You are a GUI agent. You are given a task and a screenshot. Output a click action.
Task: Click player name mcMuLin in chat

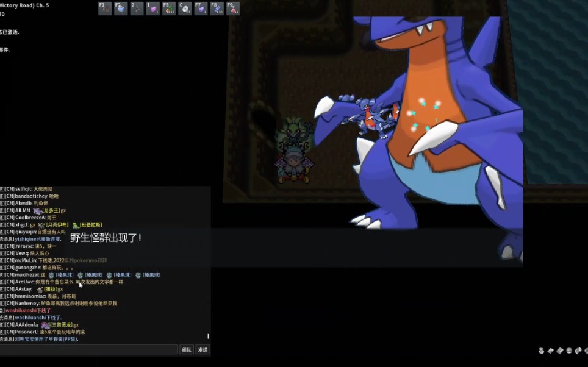pyautogui.click(x=25, y=260)
